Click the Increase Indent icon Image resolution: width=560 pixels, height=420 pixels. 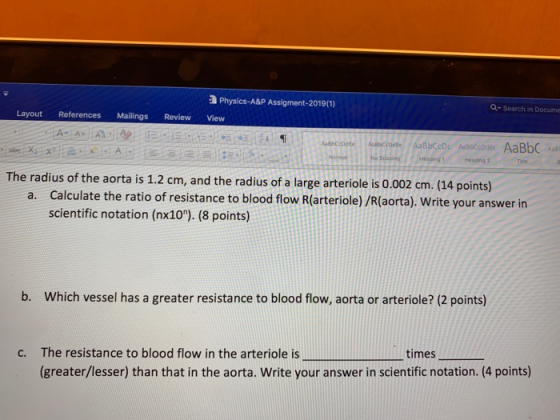[244, 138]
